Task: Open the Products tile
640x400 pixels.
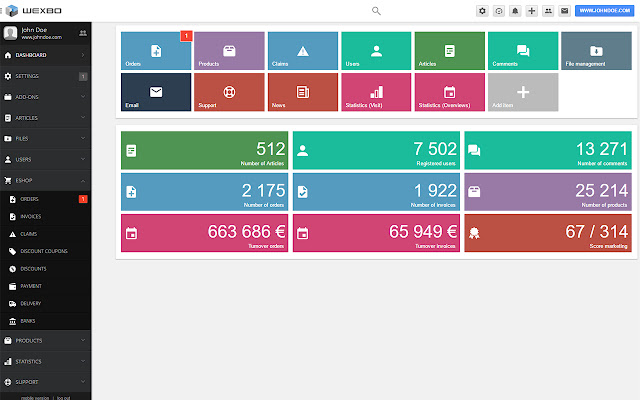Action: 229,51
